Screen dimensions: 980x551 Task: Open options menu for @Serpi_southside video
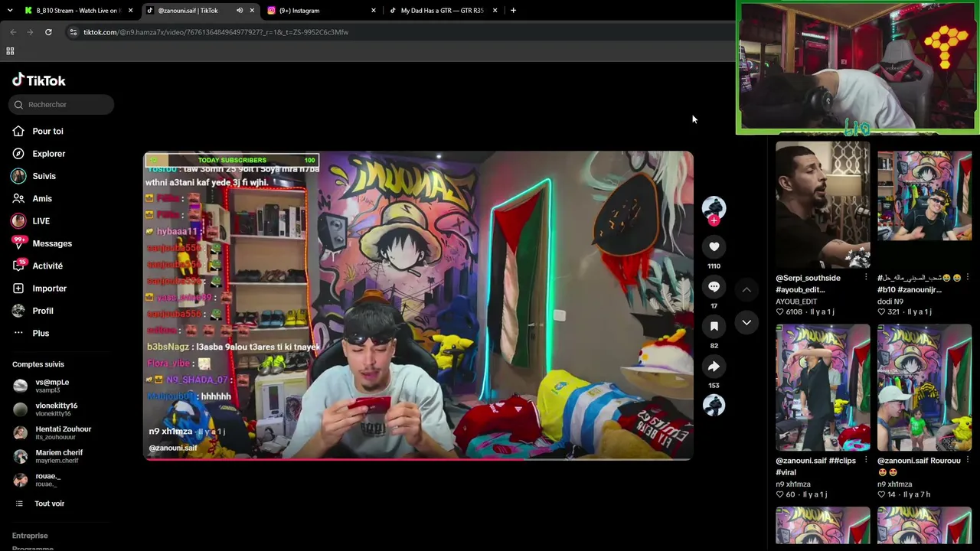click(x=866, y=278)
